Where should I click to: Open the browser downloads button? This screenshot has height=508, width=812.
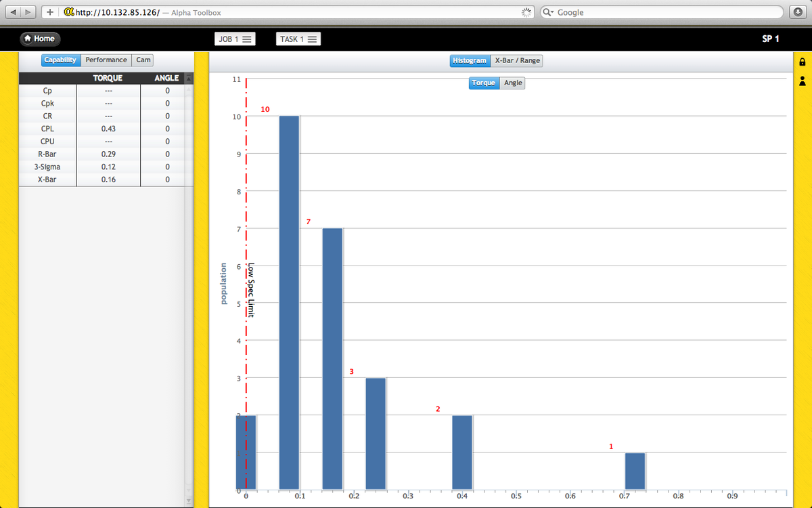(x=796, y=12)
